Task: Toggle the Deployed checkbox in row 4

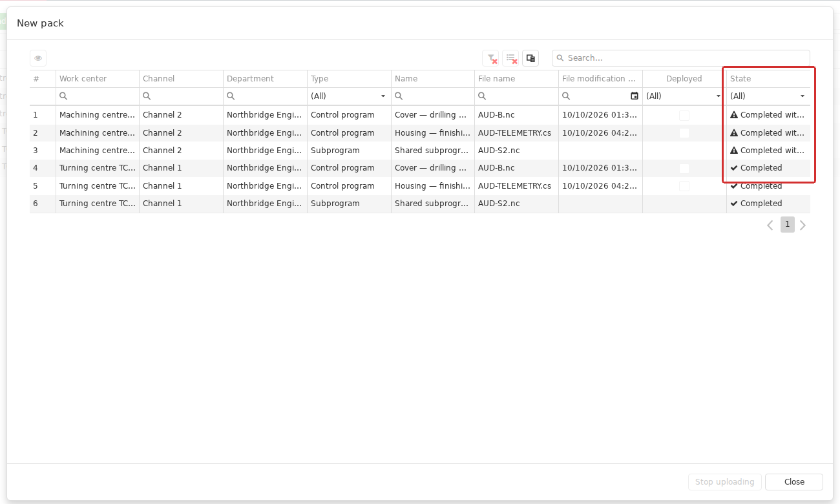Action: point(684,168)
